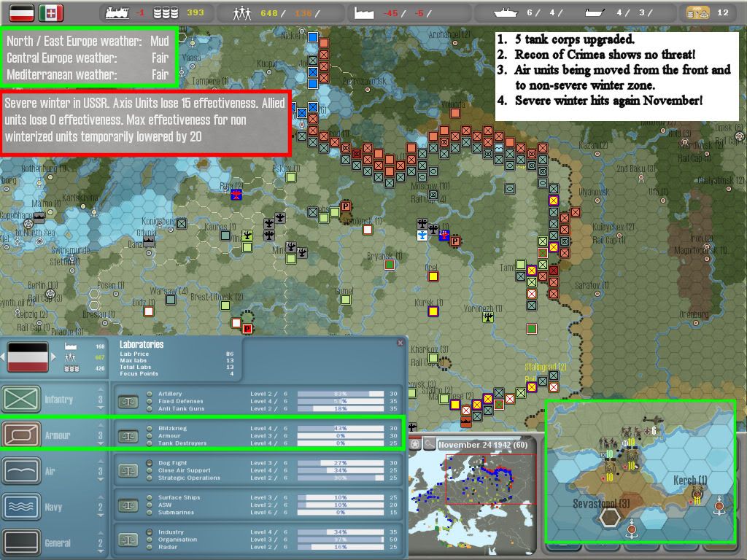Close the Laboratories panel
This screenshot has width=747, height=560.
click(400, 343)
